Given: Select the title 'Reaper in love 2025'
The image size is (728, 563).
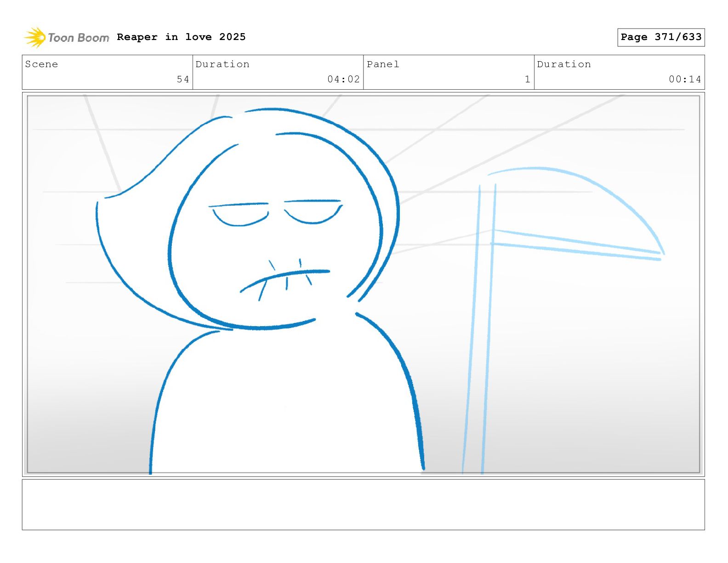Looking at the screenshot, I should click(181, 37).
